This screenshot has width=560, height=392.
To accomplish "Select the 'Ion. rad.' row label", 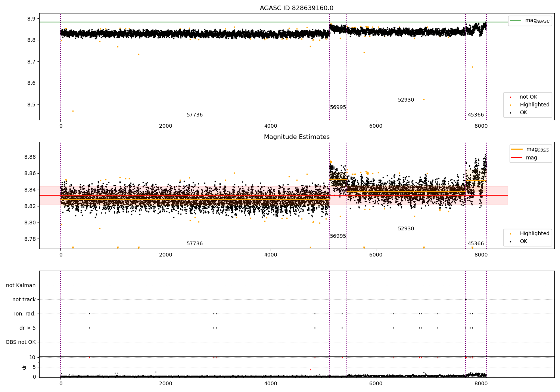I will (x=25, y=314).
